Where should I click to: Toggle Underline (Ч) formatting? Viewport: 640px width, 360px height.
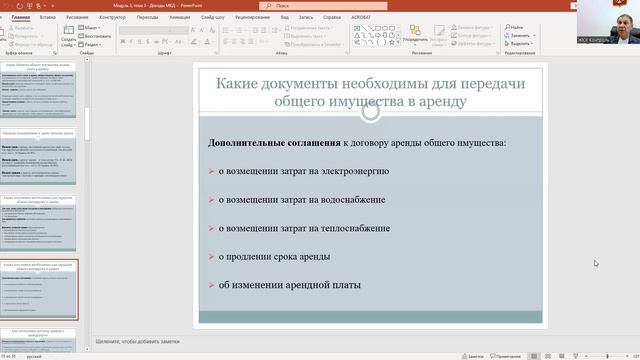pyautogui.click(x=139, y=42)
